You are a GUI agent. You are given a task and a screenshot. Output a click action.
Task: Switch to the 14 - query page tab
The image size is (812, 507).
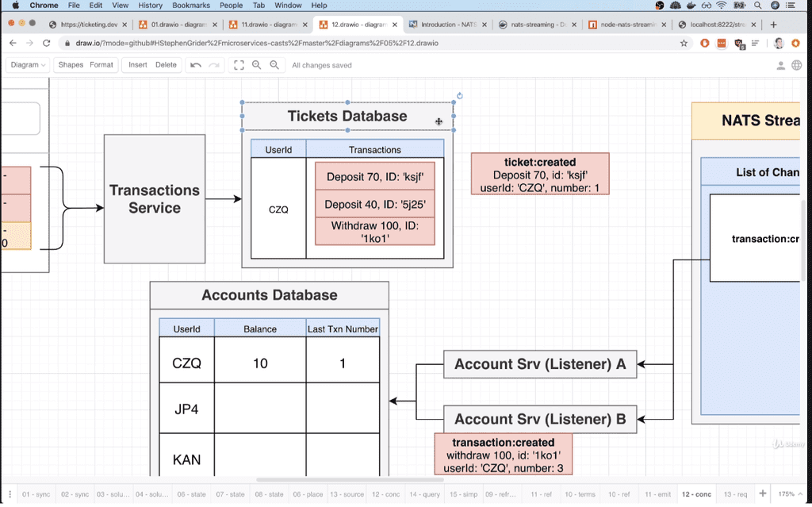[x=424, y=494]
